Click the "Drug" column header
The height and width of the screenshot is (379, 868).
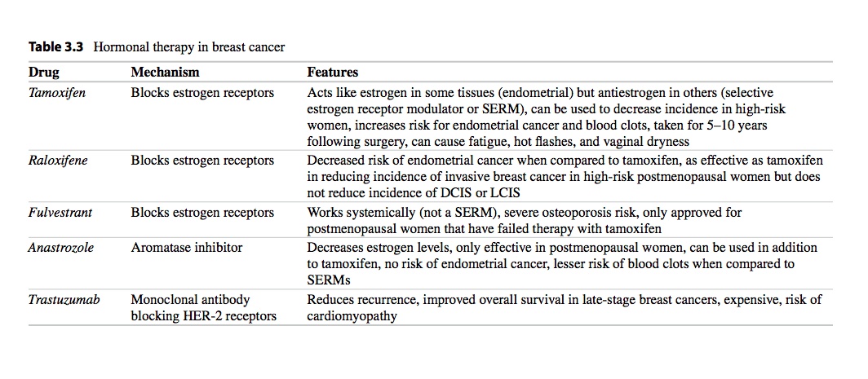click(x=44, y=73)
